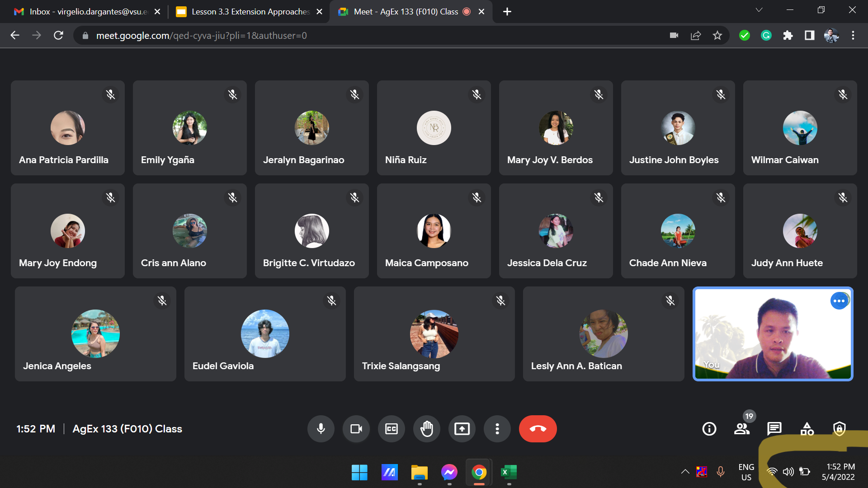
Task: Open More options three-dot menu in call bar
Action: 497,429
